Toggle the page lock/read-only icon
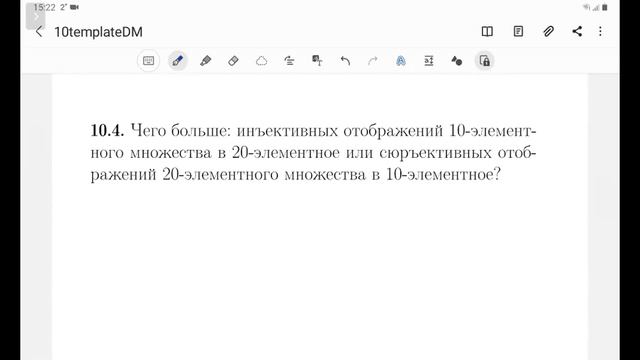Viewport: 640px width, 360px height. (x=484, y=61)
